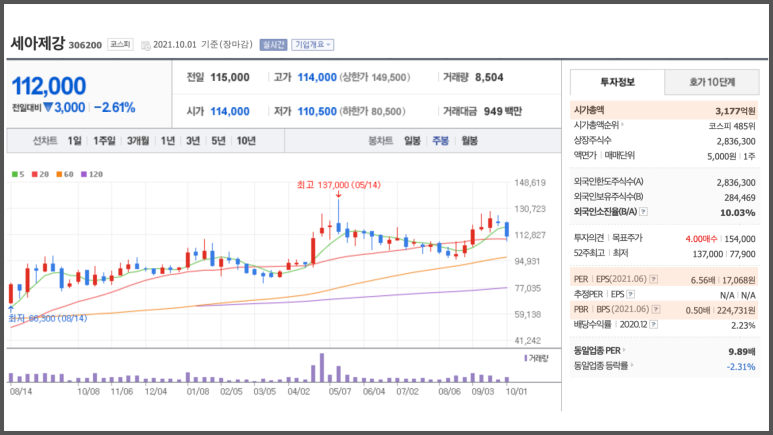Click the -2.61% change value
The image size is (773, 435).
pyautogui.click(x=114, y=108)
